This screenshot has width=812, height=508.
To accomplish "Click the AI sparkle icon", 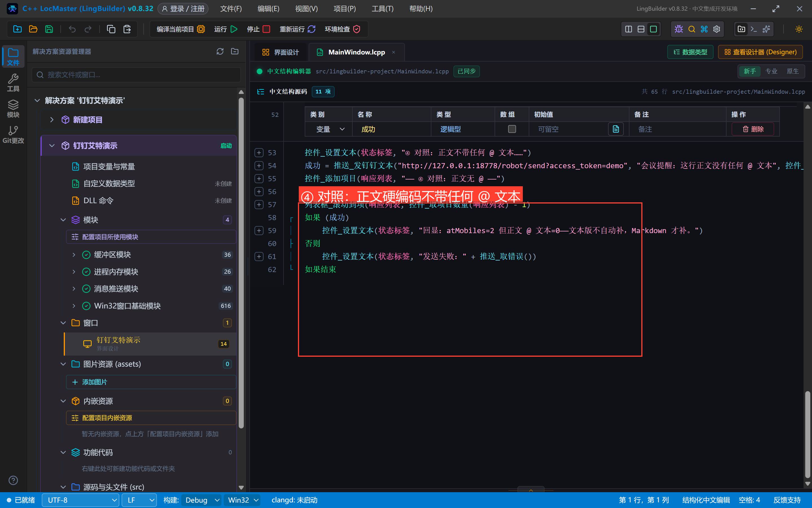I will (766, 29).
